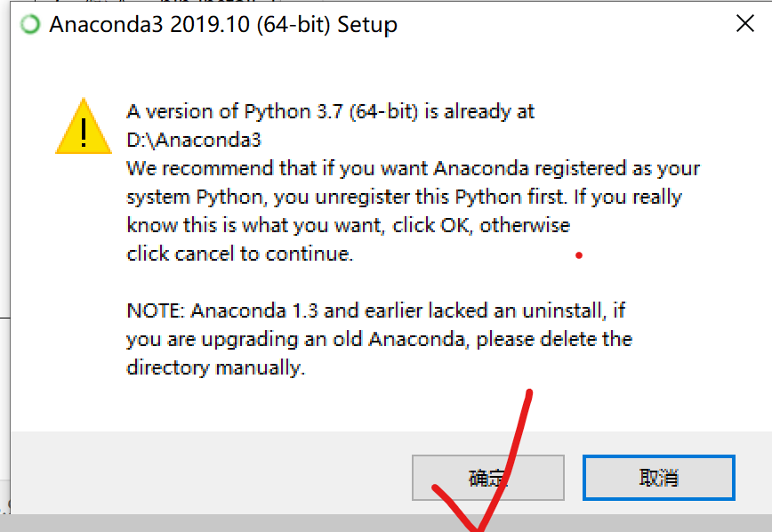Image resolution: width=772 pixels, height=532 pixels.
Task: Click the Anaconda green ring title icon
Action: pyautogui.click(x=31, y=24)
